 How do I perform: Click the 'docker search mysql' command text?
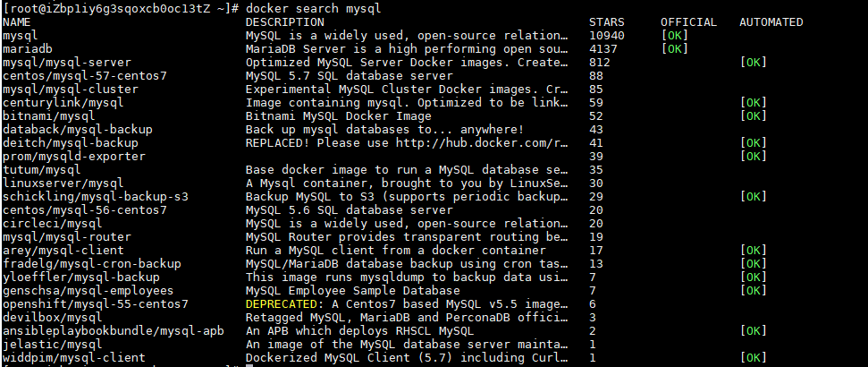click(x=314, y=9)
